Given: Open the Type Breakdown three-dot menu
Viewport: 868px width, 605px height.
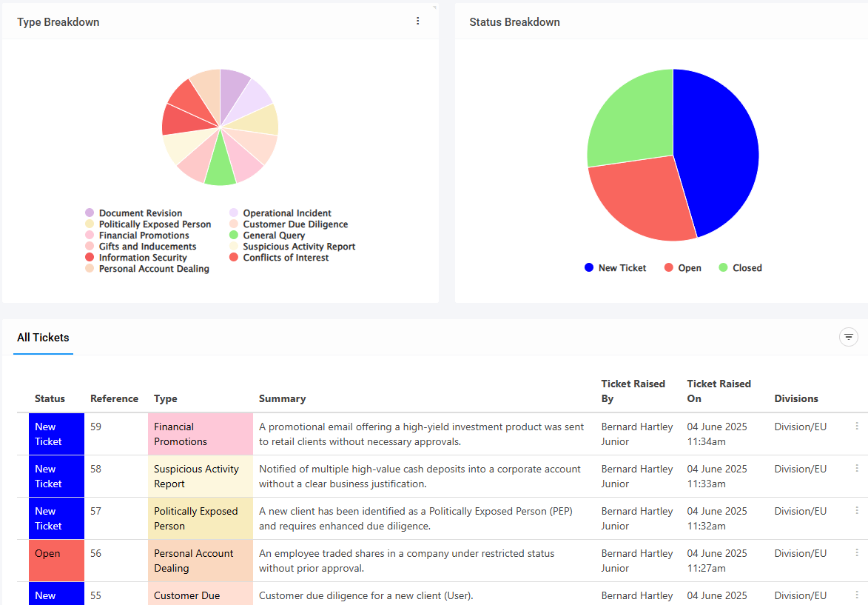Looking at the screenshot, I should [417, 21].
